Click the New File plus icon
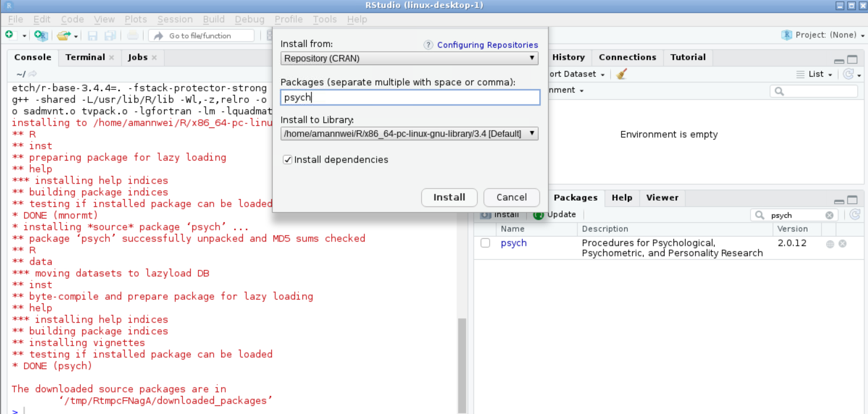 click(x=9, y=35)
